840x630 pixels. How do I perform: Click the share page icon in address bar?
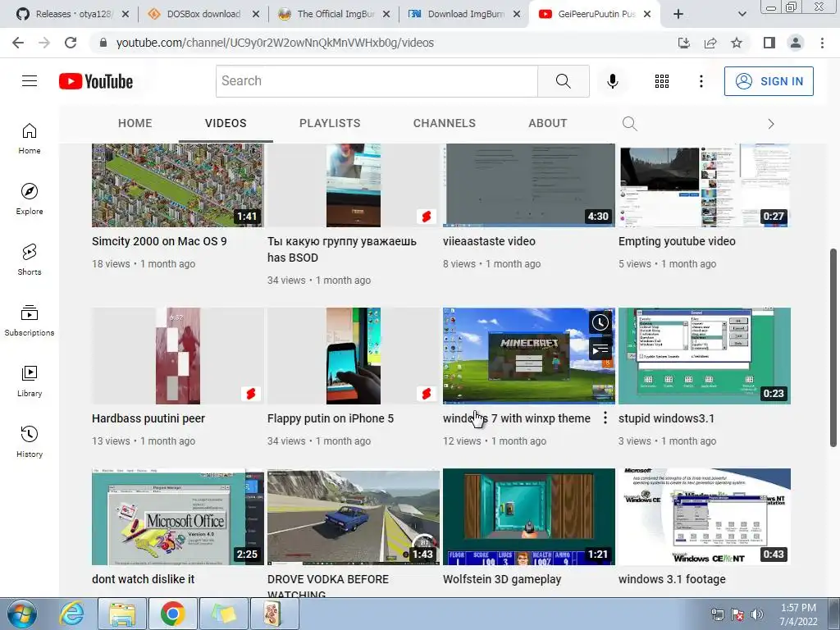pyautogui.click(x=710, y=43)
